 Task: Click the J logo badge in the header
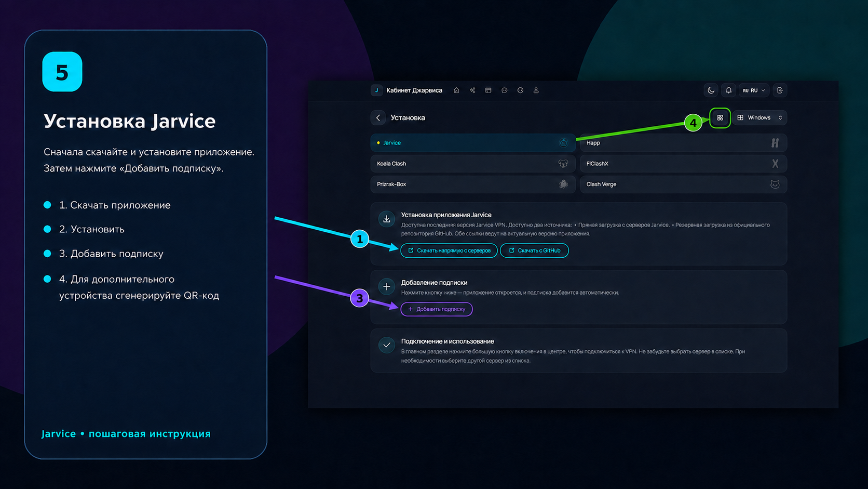(x=377, y=90)
